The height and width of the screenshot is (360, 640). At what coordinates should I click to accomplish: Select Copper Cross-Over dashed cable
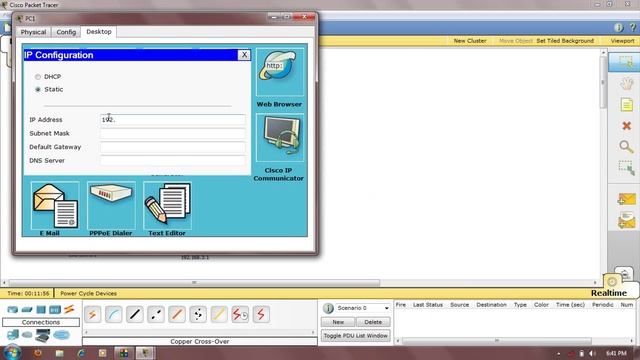coord(156,314)
